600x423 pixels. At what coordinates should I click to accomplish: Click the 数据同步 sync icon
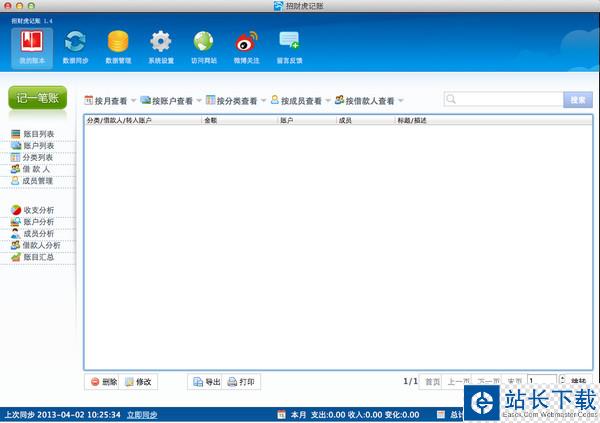click(75, 43)
